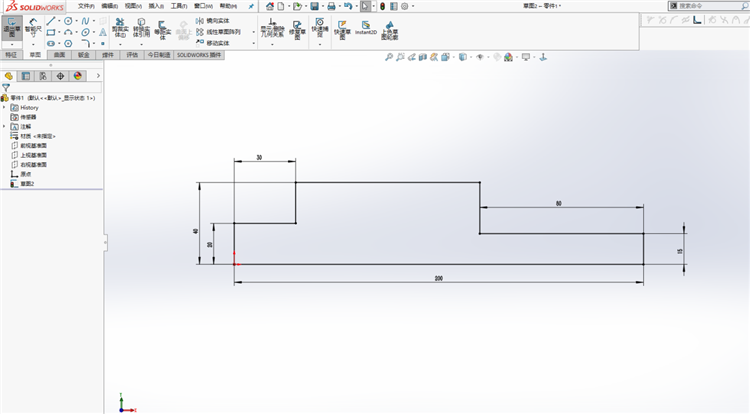
Task: Click the Options gear icon
Action: click(405, 6)
